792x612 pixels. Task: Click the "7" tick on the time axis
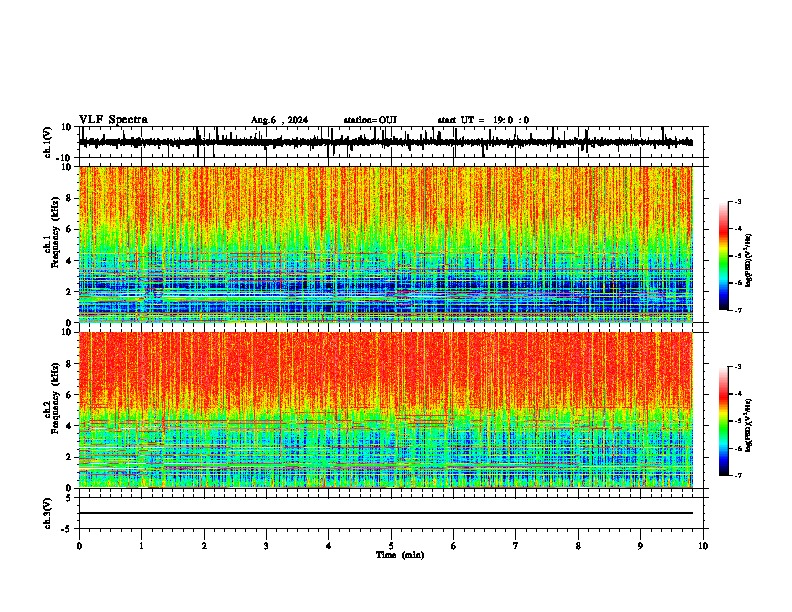coord(516,546)
